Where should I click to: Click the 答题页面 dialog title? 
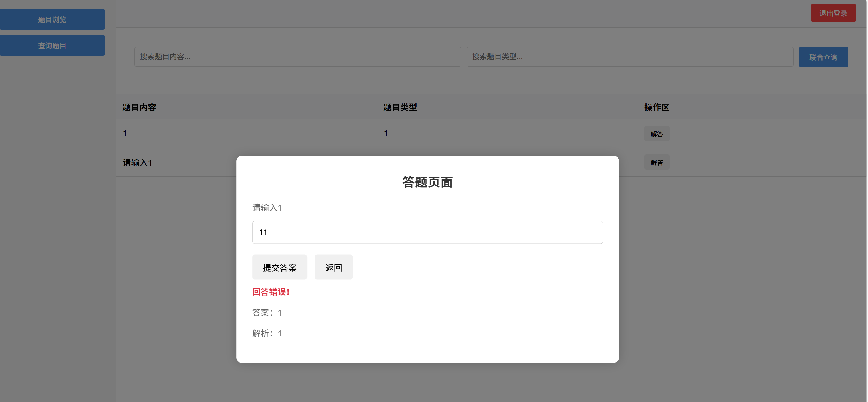pyautogui.click(x=427, y=182)
